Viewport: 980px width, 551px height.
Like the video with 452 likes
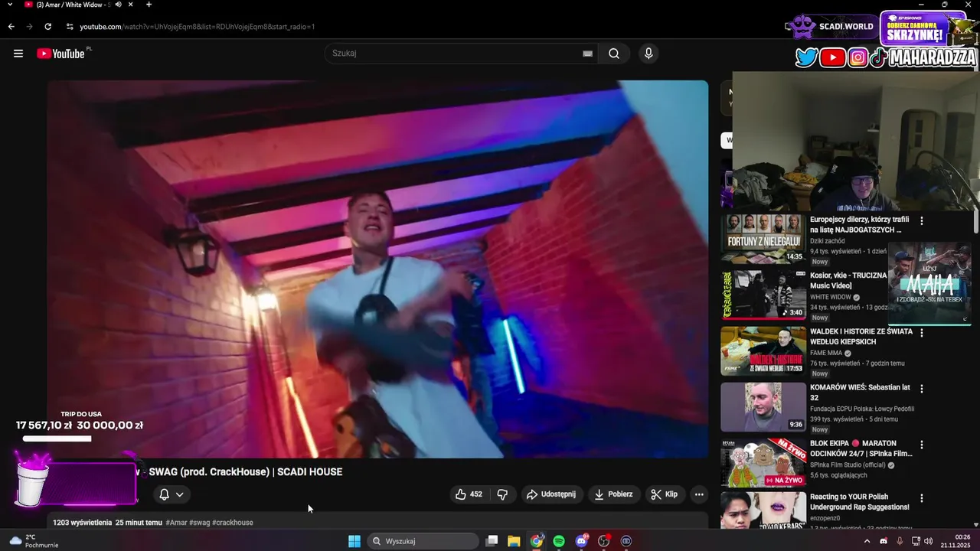(x=469, y=494)
